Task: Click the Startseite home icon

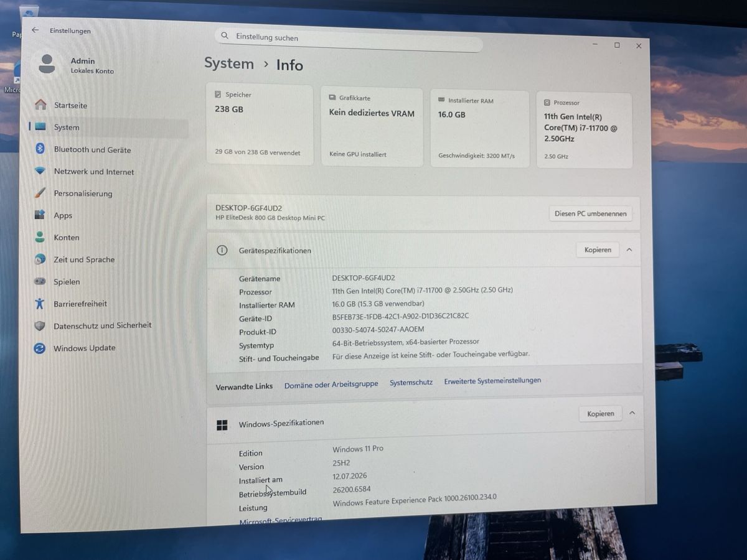Action: pos(40,105)
